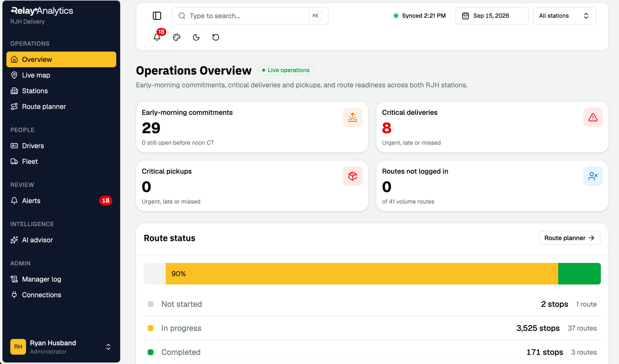The image size is (619, 364).
Task: Select the Completed row
Action: [372, 352]
